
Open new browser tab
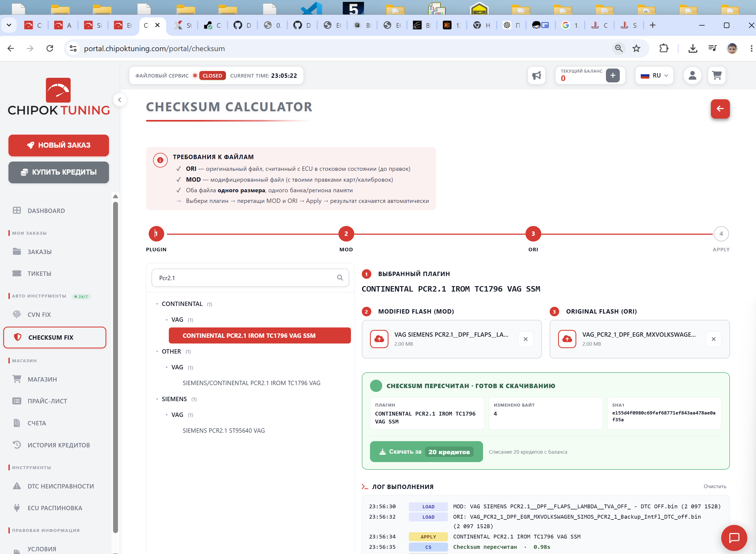(652, 25)
